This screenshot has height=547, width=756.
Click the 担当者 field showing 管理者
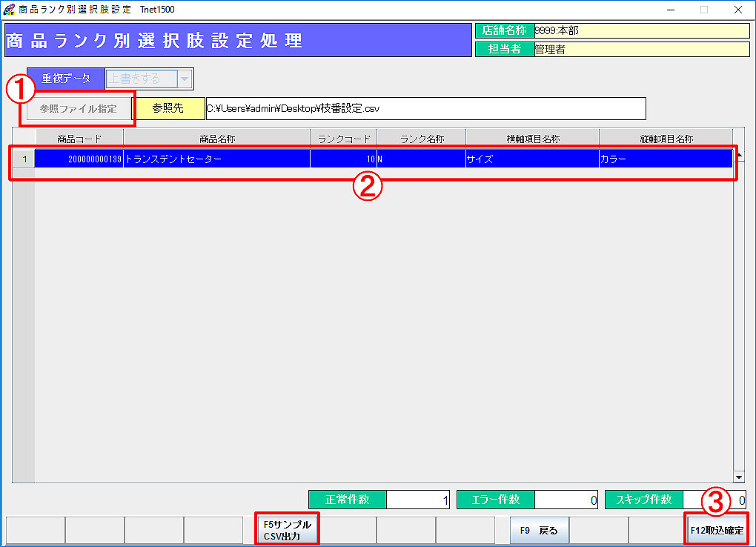click(x=642, y=49)
